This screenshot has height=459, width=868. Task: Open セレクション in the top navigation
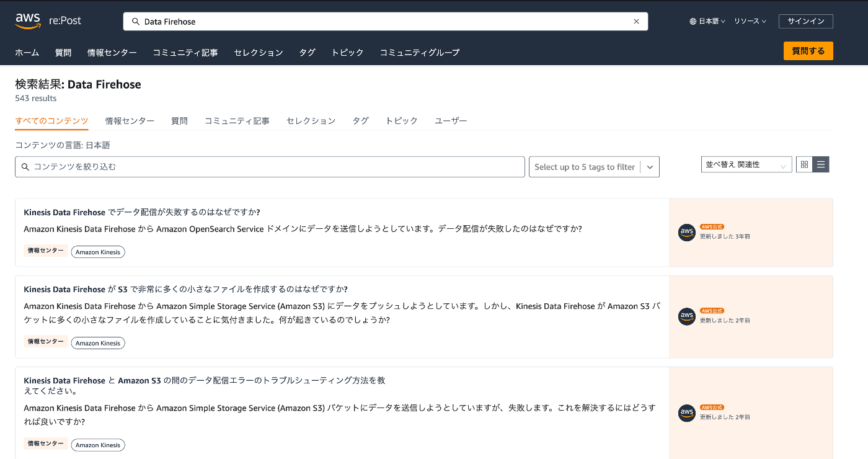tap(259, 53)
